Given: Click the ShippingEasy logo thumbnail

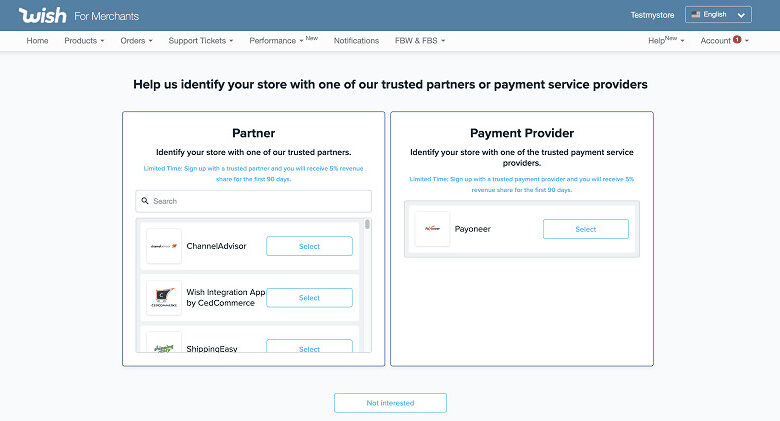Looking at the screenshot, I should pos(164,342).
